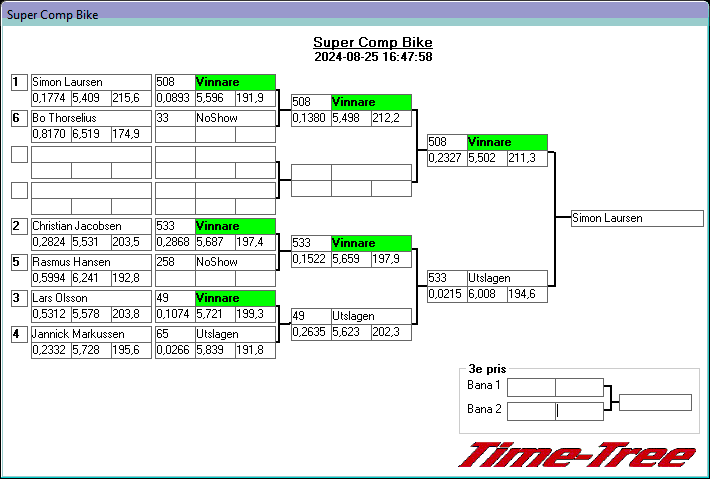
Task: Select the 0,0893 reaction cell
Action: [175, 98]
